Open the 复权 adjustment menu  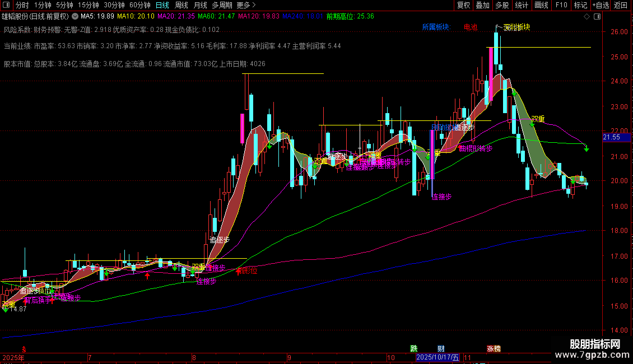tap(463, 5)
